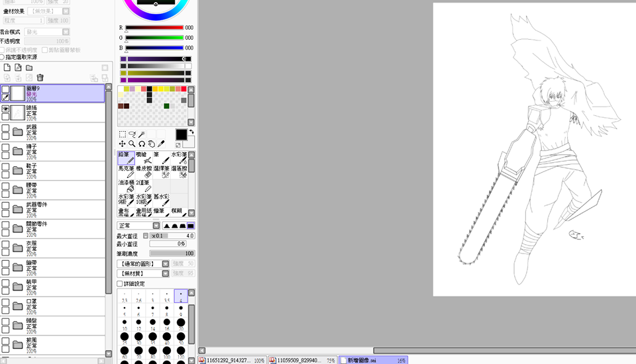Choose brush size 4 preset
Screen dimensions: 636x364
181,296
